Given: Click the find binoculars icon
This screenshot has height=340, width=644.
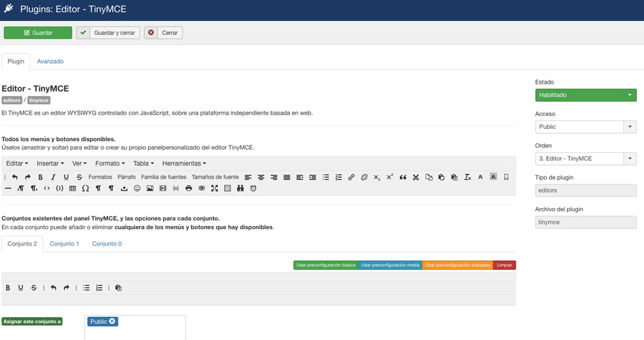Looking at the screenshot, I should coord(240,188).
